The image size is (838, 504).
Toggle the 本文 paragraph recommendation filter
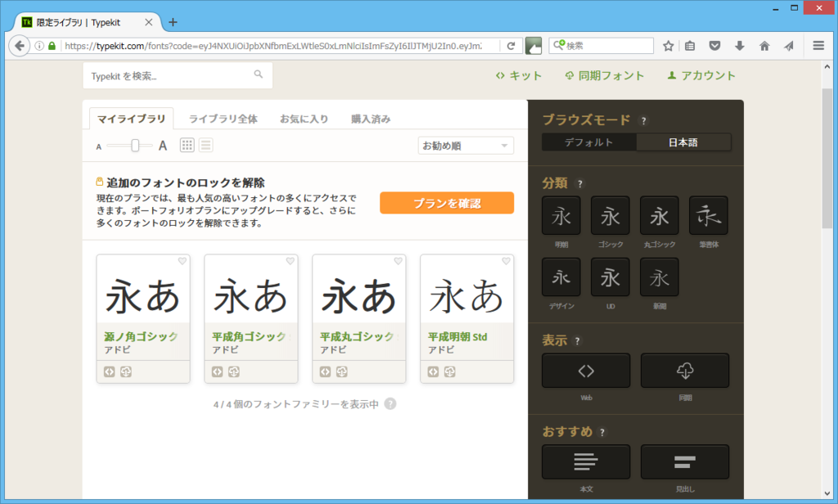[x=586, y=461]
